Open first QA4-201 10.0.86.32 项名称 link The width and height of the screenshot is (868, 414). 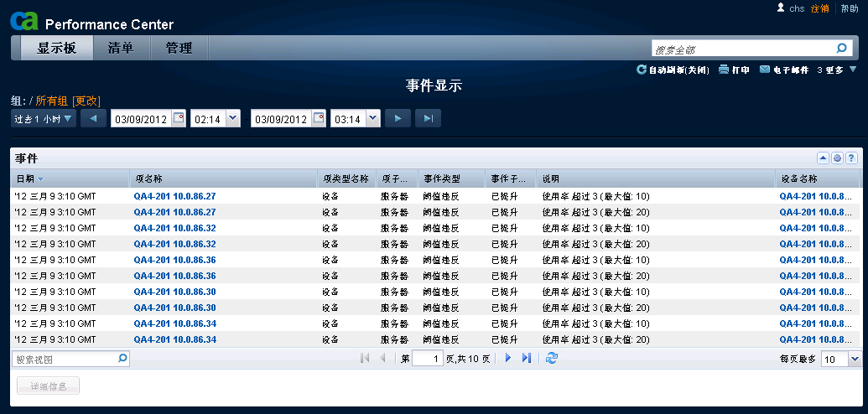pos(175,228)
